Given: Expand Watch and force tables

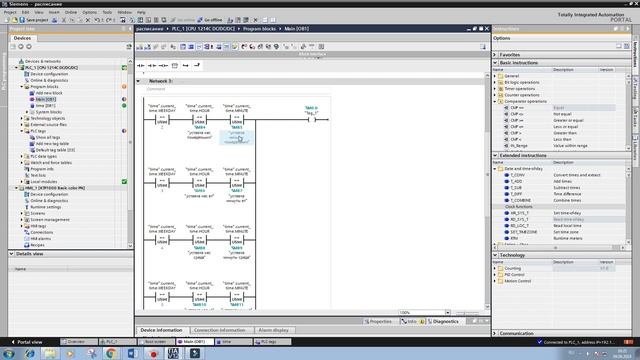Looking at the screenshot, I should (22, 163).
